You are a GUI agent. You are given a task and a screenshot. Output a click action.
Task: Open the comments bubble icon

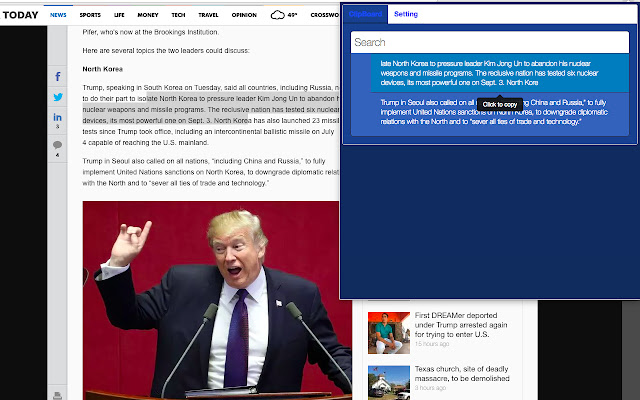[58, 145]
